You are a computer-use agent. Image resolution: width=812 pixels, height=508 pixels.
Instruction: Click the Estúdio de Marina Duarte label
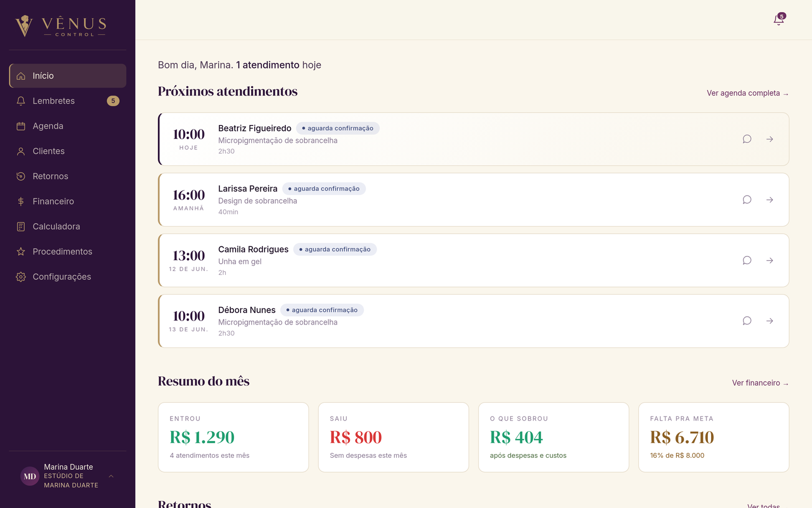point(71,481)
